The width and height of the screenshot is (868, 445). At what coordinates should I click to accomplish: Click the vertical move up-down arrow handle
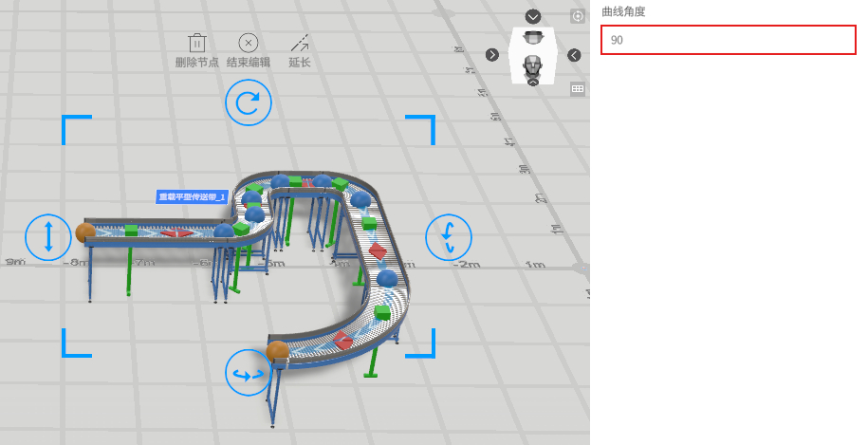pyautogui.click(x=48, y=237)
